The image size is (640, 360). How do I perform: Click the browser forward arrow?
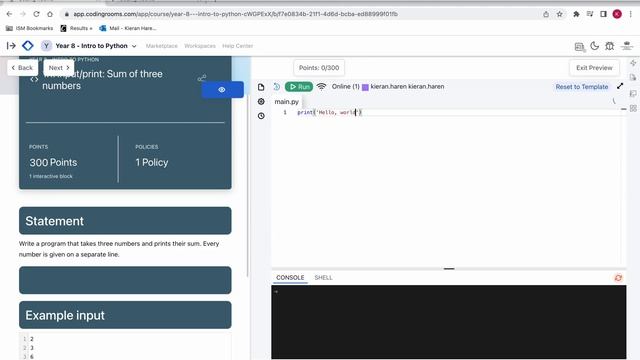[x=23, y=14]
